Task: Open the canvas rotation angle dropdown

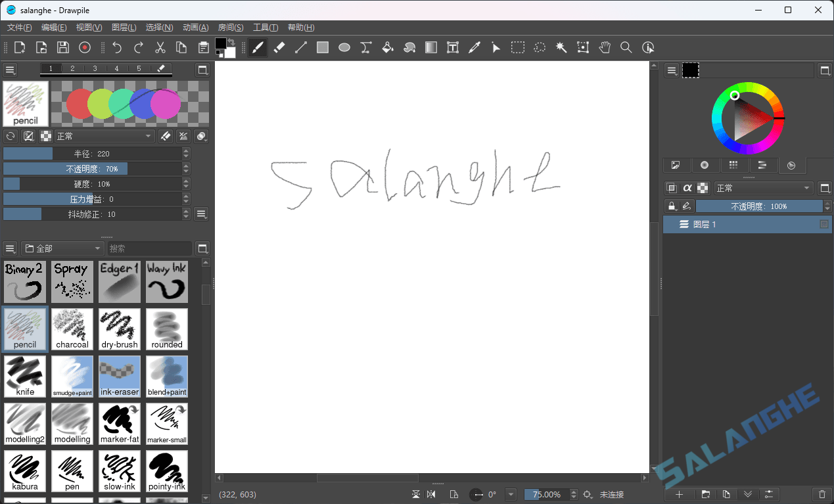Action: point(511,494)
